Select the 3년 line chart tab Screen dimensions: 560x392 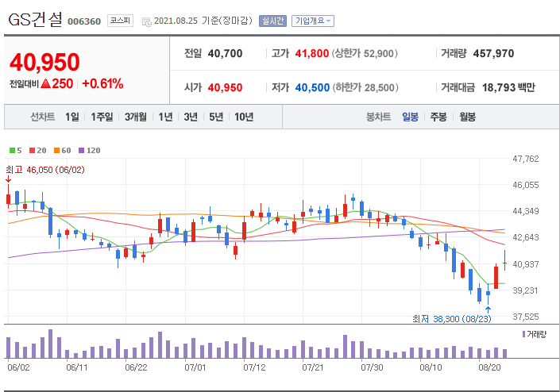[191, 117]
